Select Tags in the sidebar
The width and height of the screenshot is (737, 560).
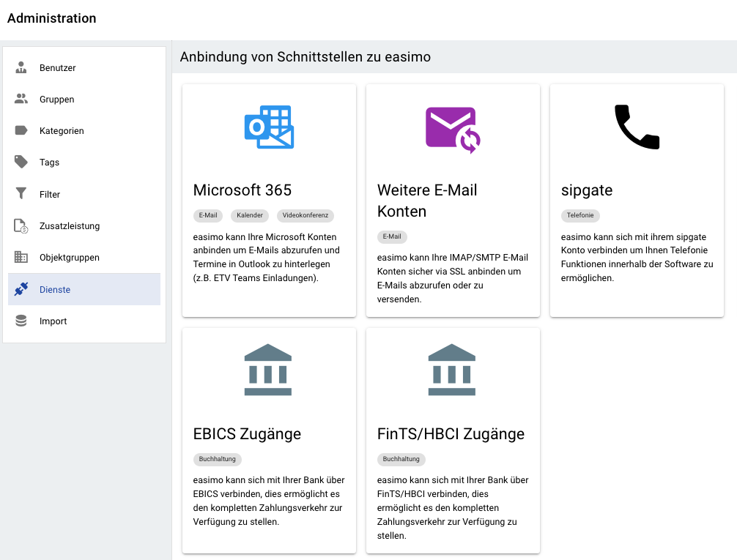[x=84, y=162]
